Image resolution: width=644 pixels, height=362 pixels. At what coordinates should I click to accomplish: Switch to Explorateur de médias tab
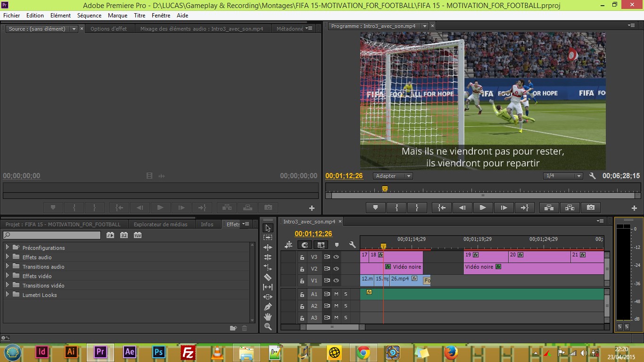coord(160,224)
